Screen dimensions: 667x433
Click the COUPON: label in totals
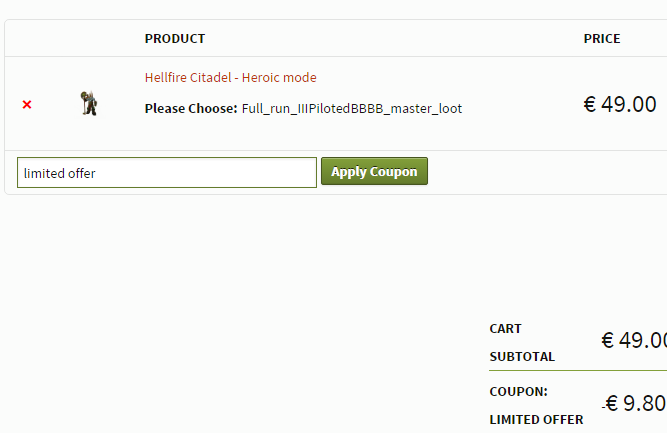point(519,392)
